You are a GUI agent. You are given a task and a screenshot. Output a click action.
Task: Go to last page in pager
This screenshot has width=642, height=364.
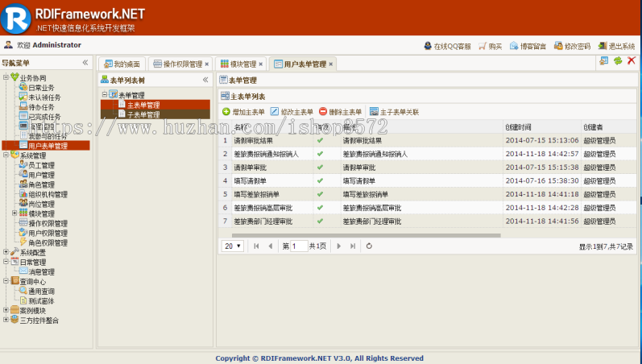pyautogui.click(x=353, y=246)
